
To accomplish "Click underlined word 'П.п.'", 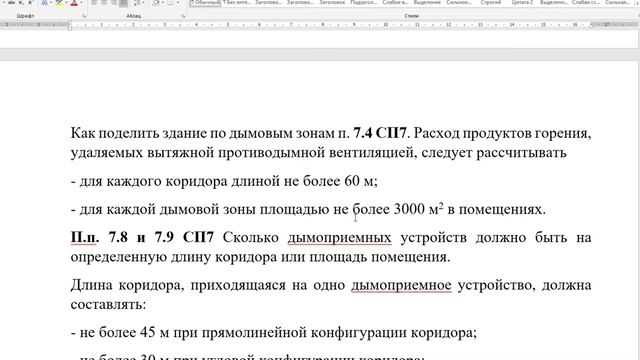I will coord(84,237).
